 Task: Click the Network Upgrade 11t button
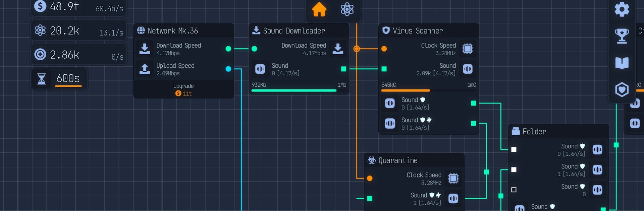click(x=183, y=90)
